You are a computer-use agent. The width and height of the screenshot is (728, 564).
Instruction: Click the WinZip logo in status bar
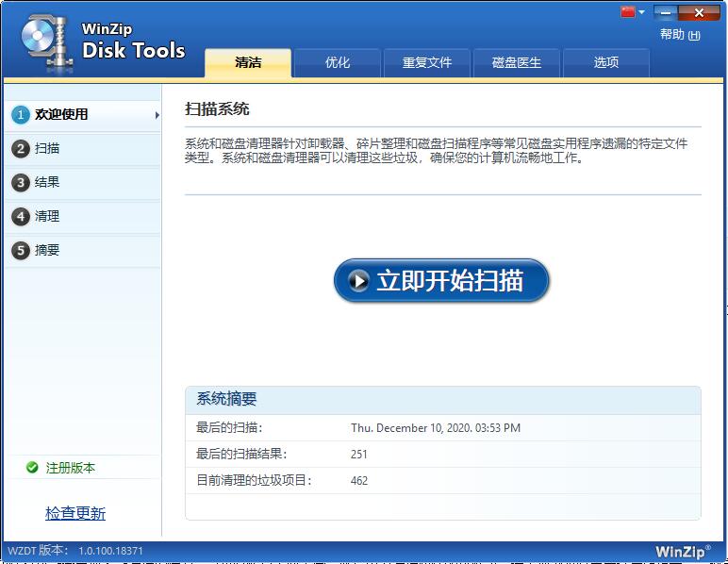click(683, 552)
